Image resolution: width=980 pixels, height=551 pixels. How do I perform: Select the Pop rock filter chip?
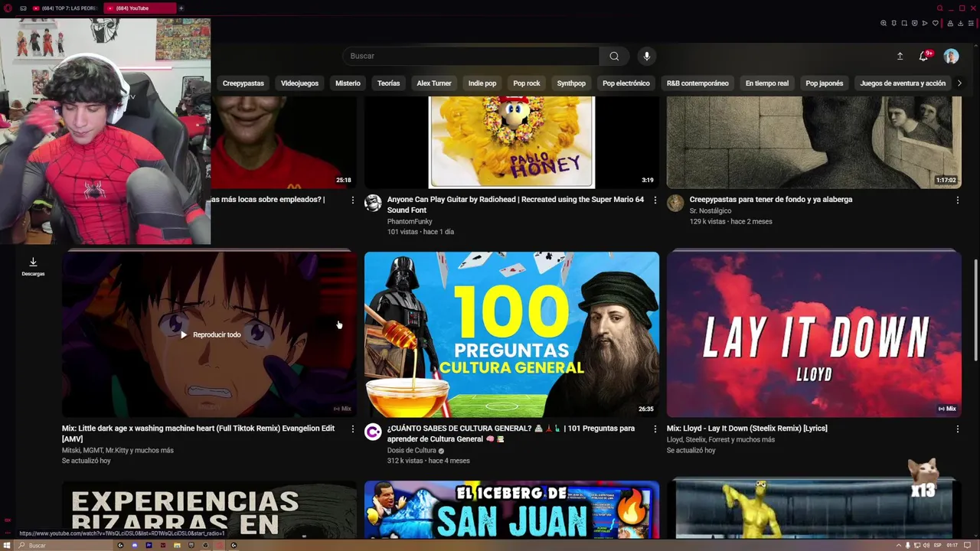[527, 83]
